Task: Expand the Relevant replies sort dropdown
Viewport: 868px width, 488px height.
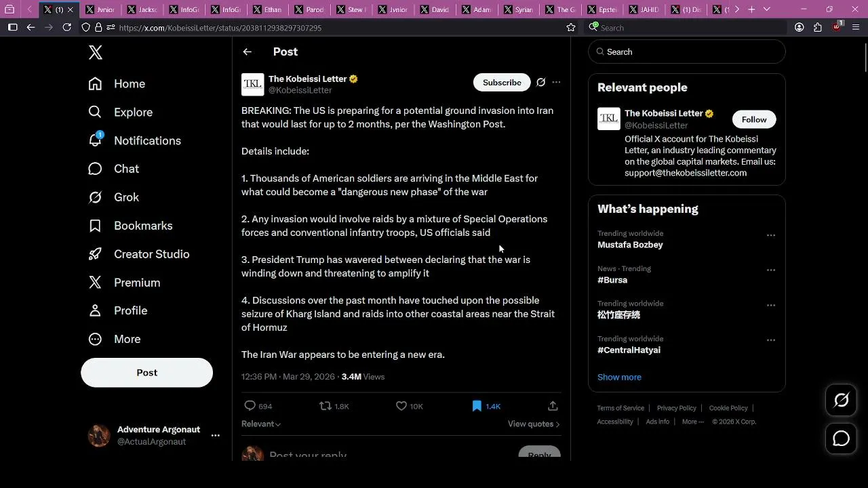Action: (261, 424)
